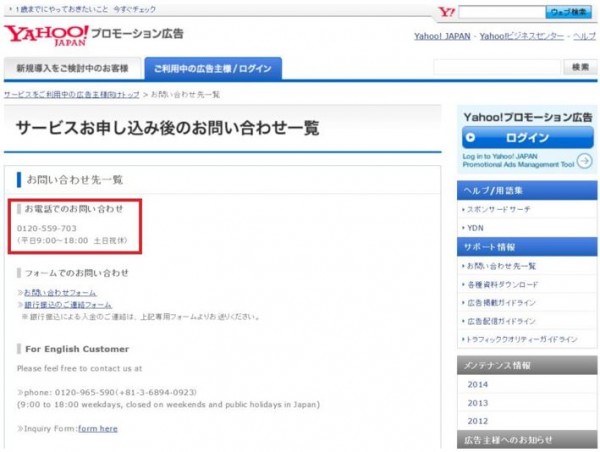Viewport: 600px width, 452px height.
Task: Open the Yahoo!ビジネスセンター link
Action: tap(522, 36)
